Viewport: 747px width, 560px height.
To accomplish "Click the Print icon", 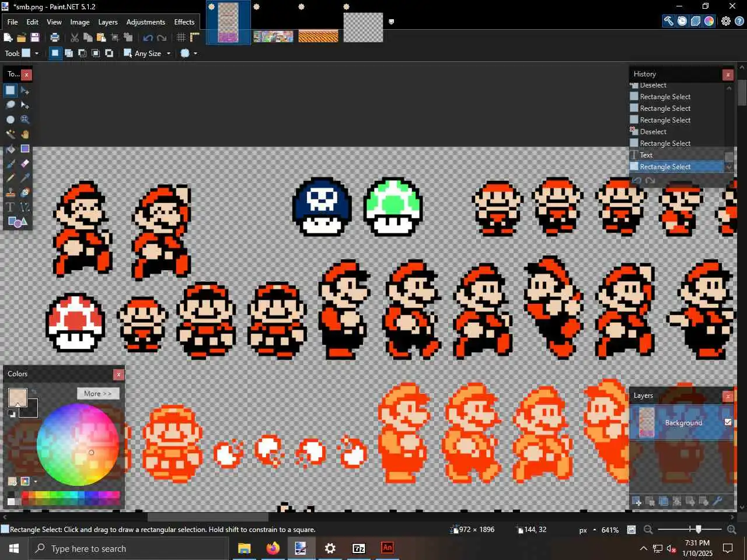I will coord(55,37).
